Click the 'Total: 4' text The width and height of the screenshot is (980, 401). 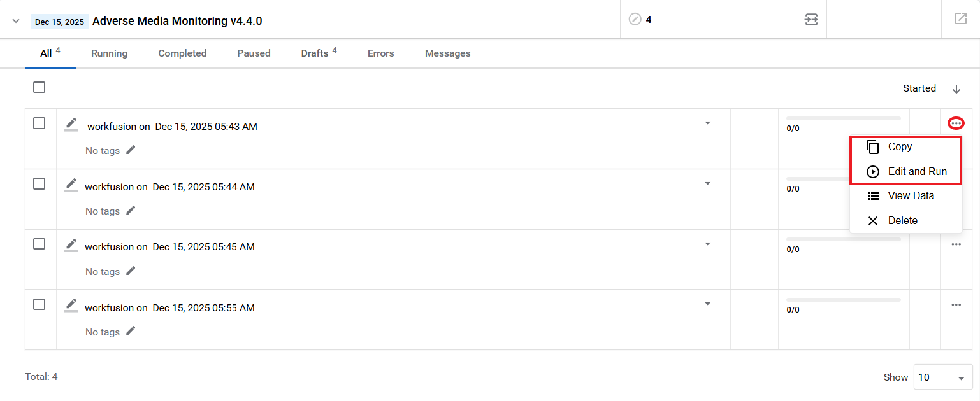tap(41, 377)
